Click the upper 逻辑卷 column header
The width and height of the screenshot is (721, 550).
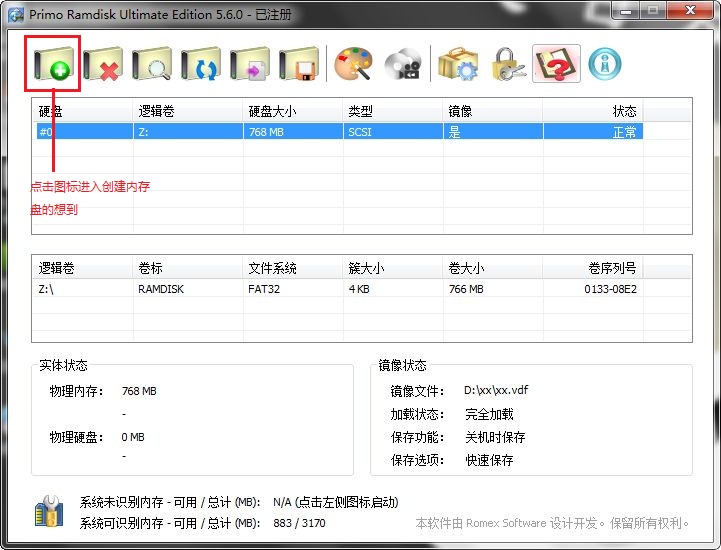point(188,111)
